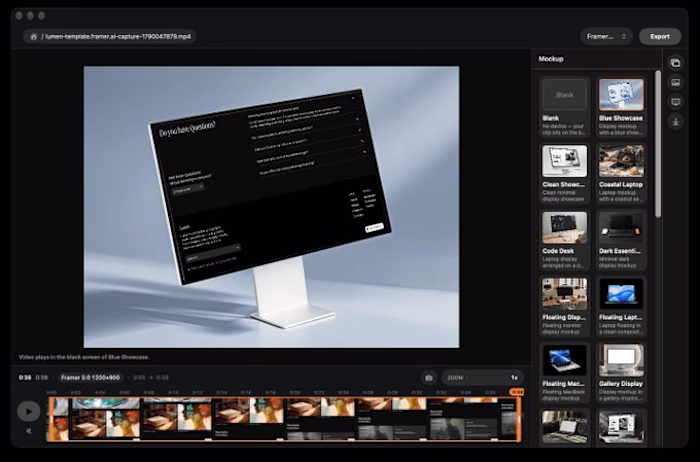Select the Code Desk mockup

(x=564, y=240)
